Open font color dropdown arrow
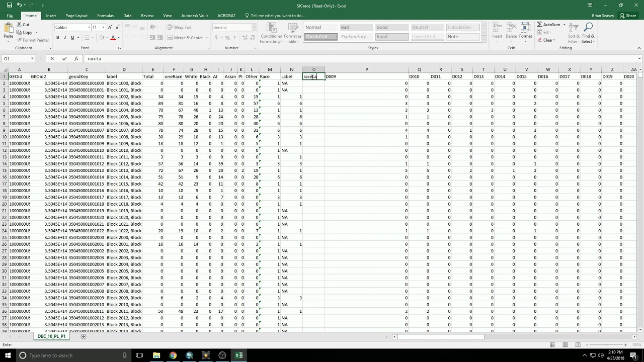This screenshot has height=362, width=644. tap(119, 38)
